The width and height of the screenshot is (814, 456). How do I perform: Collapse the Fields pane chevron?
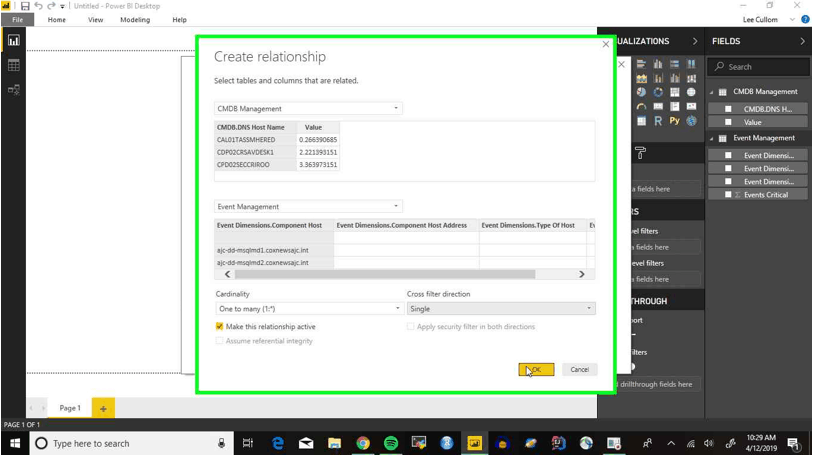[x=803, y=41]
